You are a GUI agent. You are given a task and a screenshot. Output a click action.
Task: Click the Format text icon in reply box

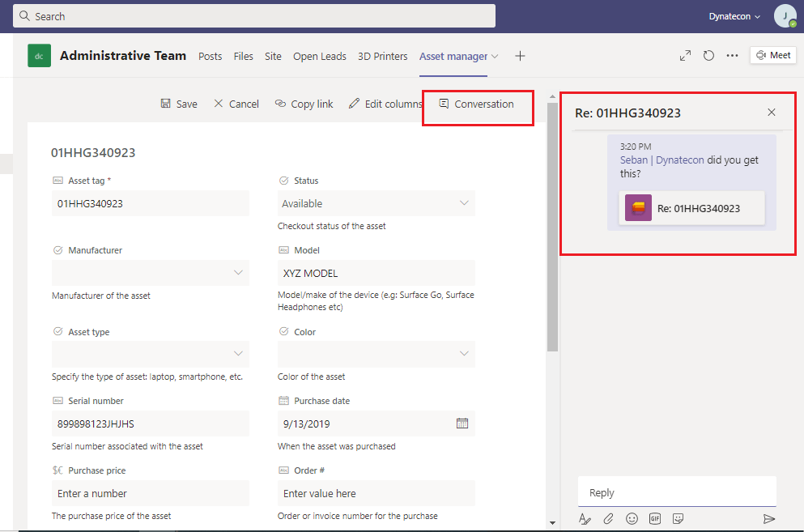click(585, 519)
